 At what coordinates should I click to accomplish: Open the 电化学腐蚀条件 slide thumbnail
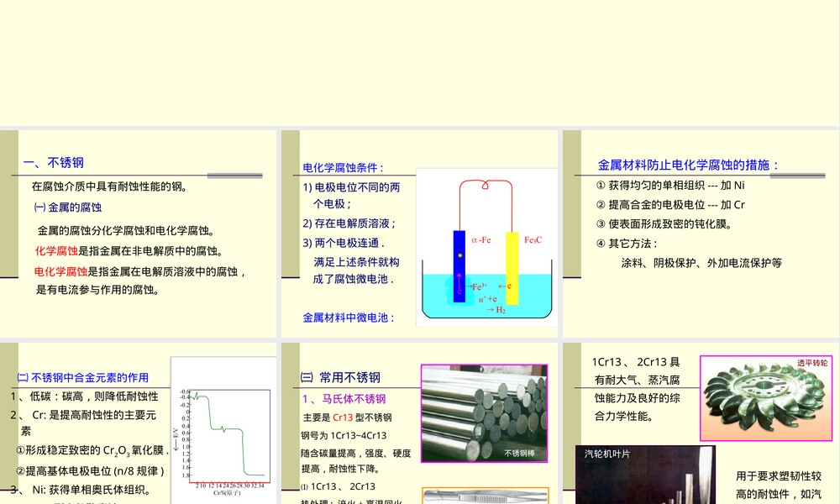tap(419, 234)
